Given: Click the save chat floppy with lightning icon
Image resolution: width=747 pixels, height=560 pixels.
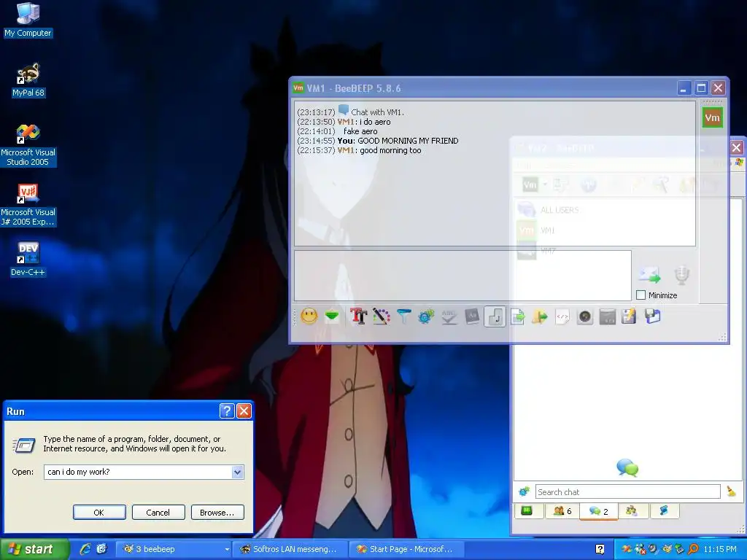Looking at the screenshot, I should pyautogui.click(x=629, y=316).
